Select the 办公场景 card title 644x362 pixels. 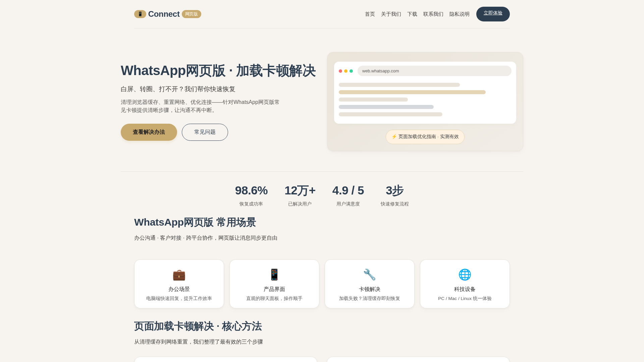coord(179,289)
